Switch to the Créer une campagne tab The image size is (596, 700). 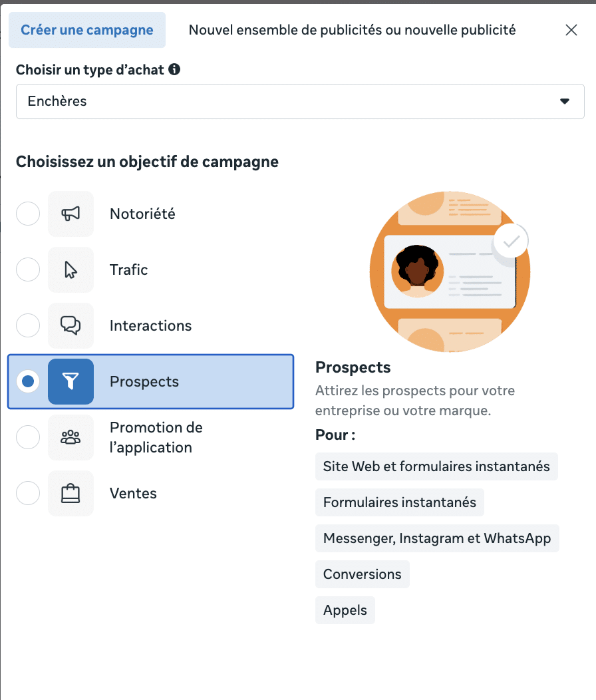[86, 29]
